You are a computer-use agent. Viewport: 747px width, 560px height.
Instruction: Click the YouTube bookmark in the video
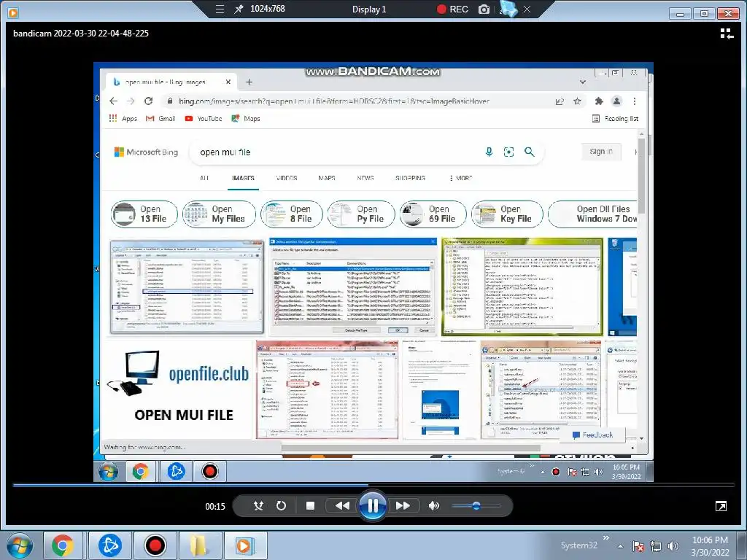(204, 119)
